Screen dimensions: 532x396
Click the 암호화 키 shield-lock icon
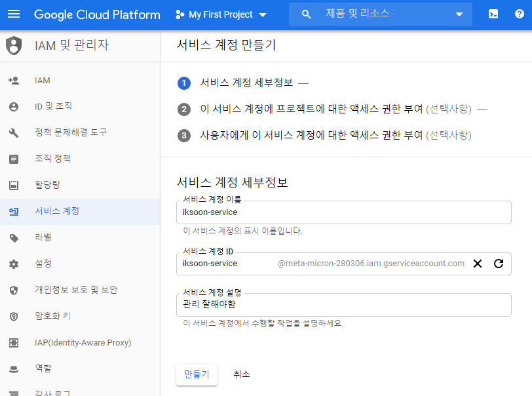(x=14, y=317)
